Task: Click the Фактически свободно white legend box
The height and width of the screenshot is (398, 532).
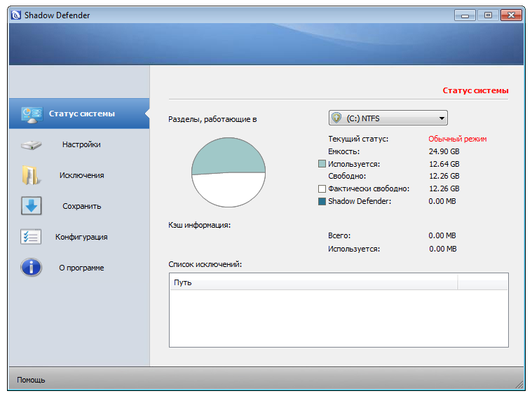Action: [x=322, y=188]
